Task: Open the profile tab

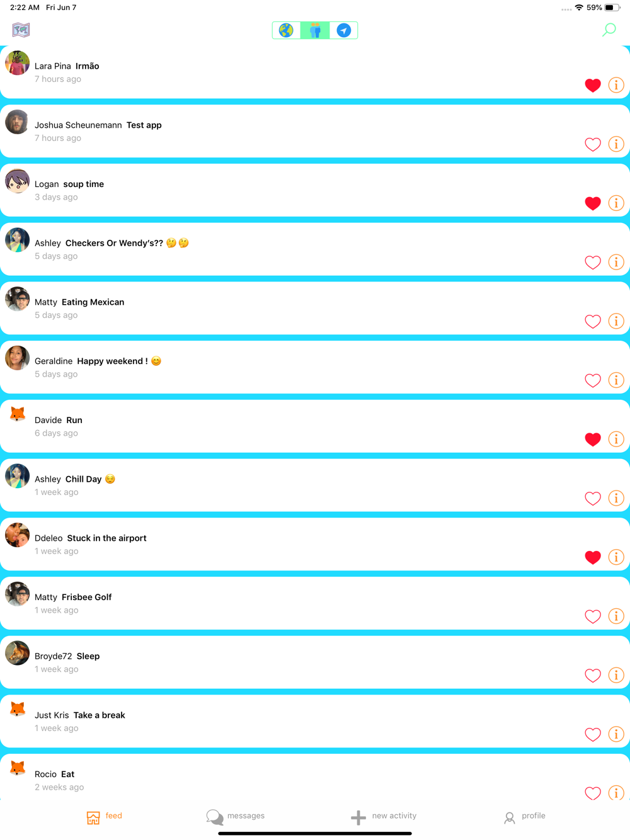Action: click(524, 816)
